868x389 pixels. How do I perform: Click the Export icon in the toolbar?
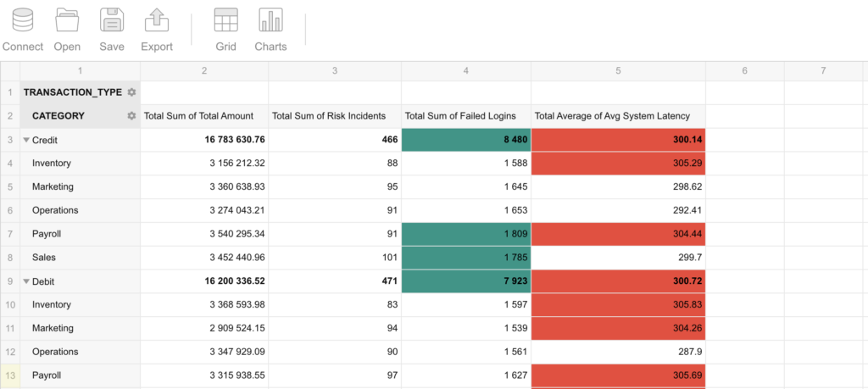pos(157,20)
